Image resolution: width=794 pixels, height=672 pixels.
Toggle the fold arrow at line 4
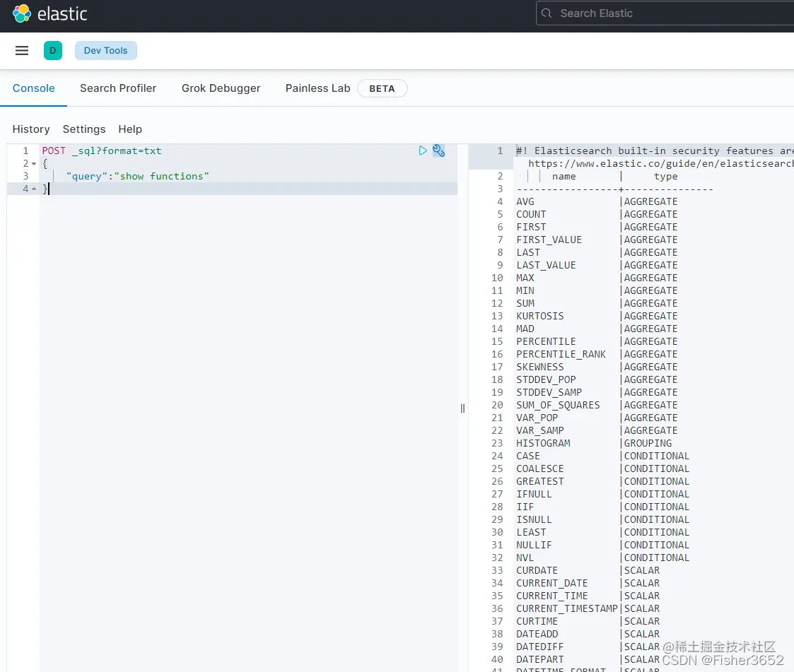tap(34, 189)
